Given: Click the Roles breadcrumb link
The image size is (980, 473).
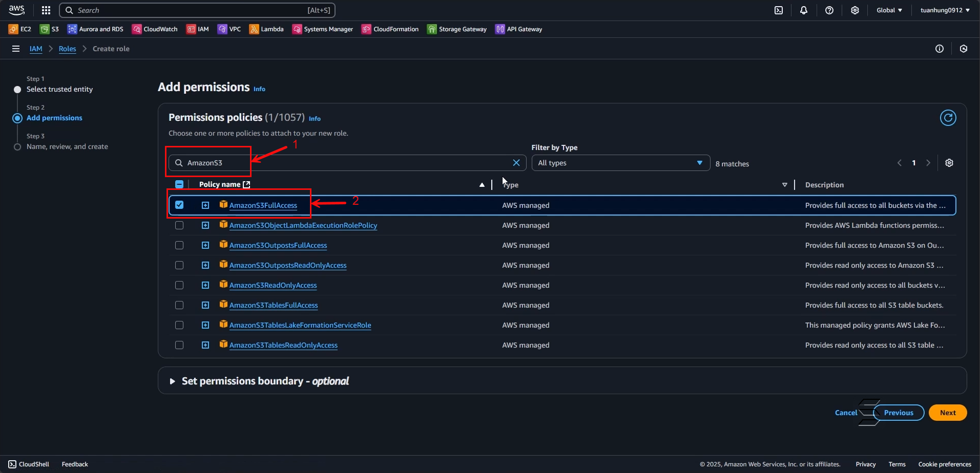Looking at the screenshot, I should [67, 49].
